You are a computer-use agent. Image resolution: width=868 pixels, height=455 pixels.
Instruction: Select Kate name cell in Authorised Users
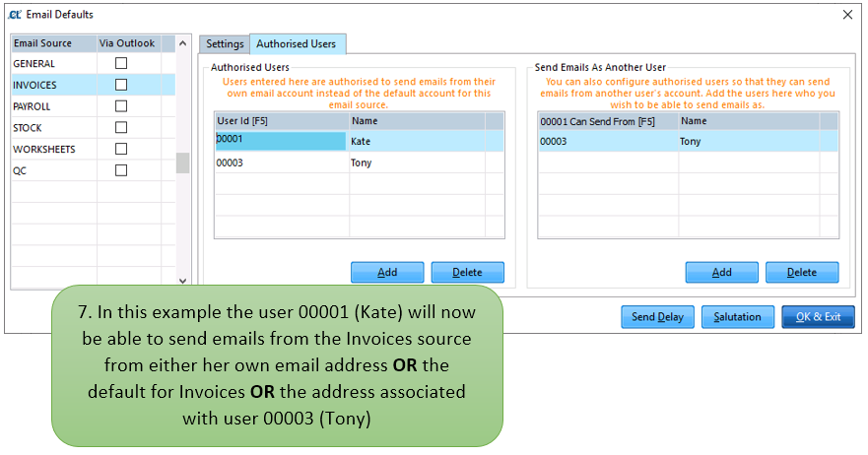point(418,141)
